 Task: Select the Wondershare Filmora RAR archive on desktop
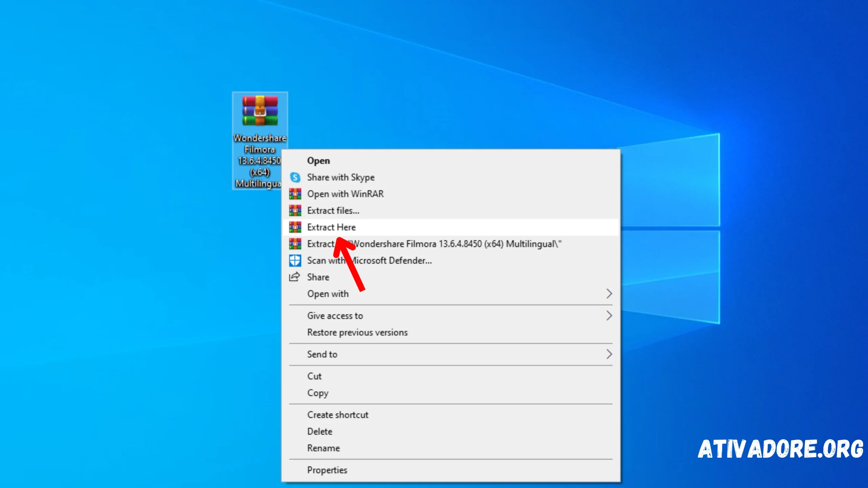pyautogui.click(x=260, y=141)
